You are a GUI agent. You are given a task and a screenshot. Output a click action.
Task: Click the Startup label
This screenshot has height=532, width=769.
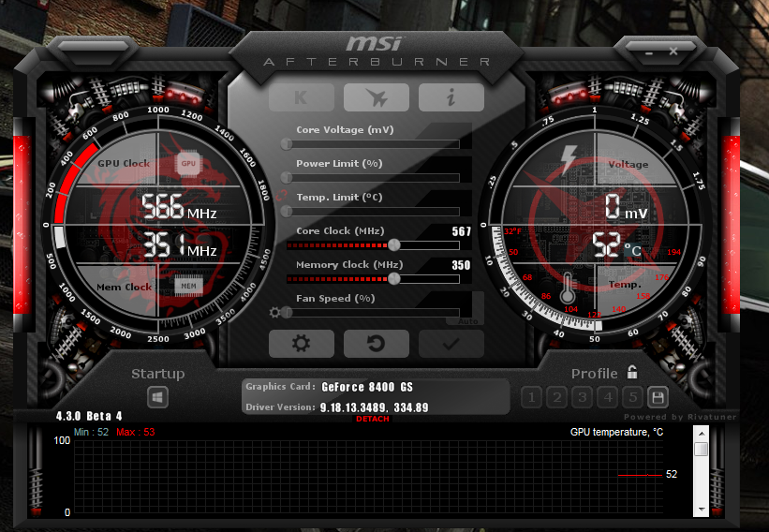tap(158, 374)
